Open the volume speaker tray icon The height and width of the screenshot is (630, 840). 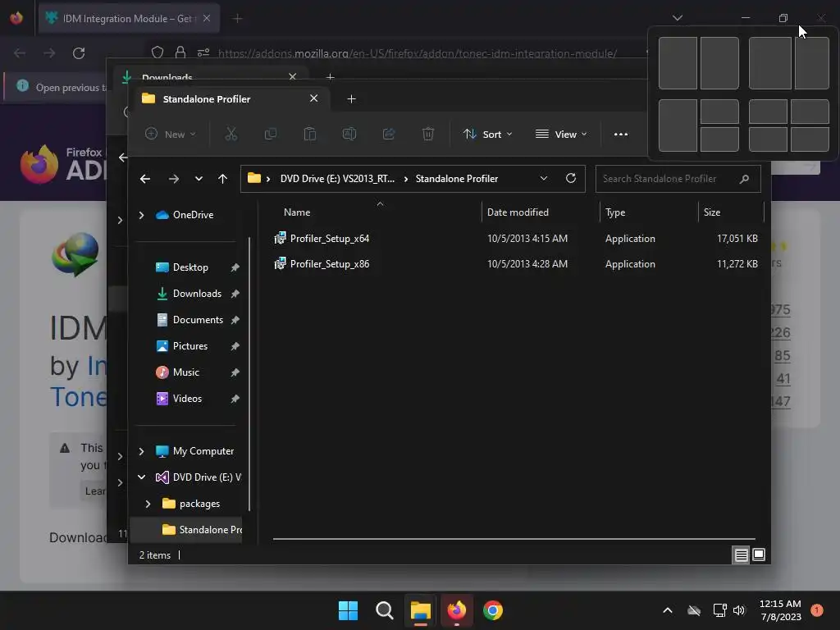point(739,610)
